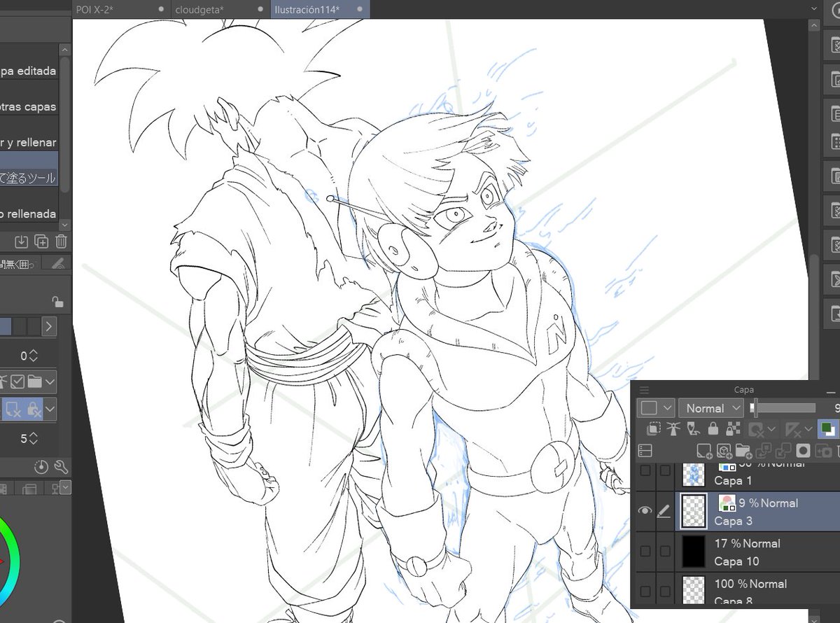
Task: Toggle clip to layer below icon
Action: 654,428
